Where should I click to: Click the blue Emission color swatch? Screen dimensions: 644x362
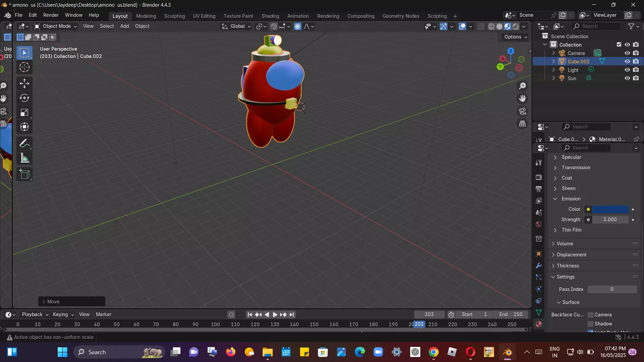coord(610,209)
